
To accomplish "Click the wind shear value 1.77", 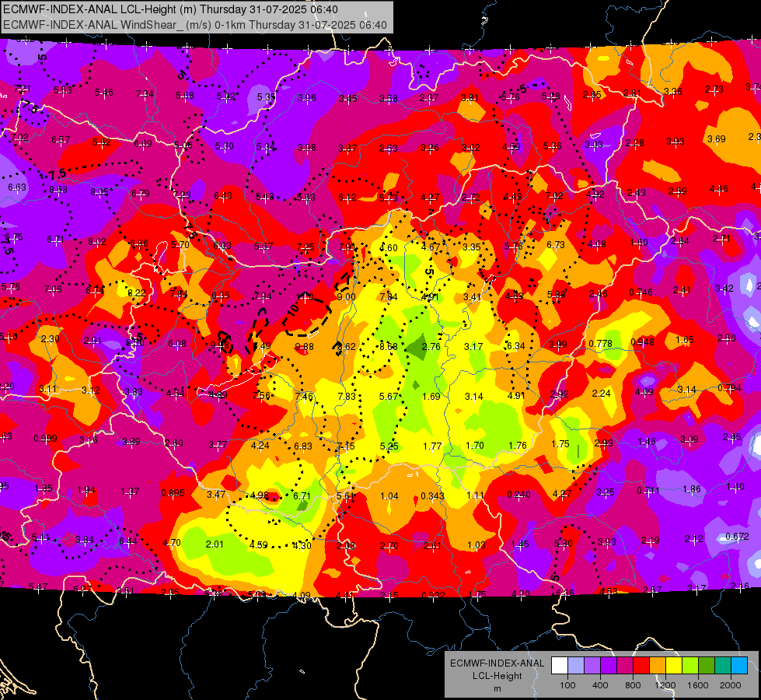I will point(432,446).
